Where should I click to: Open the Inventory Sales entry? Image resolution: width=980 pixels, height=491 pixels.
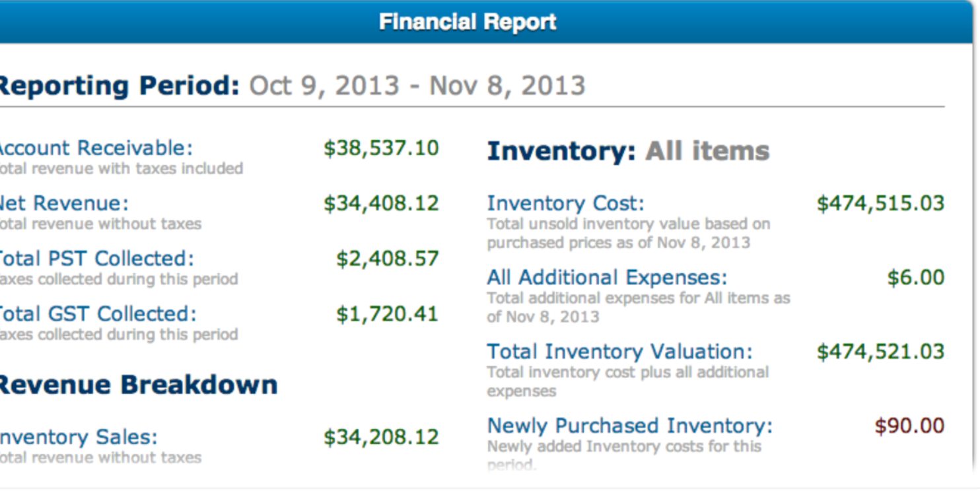point(78,437)
